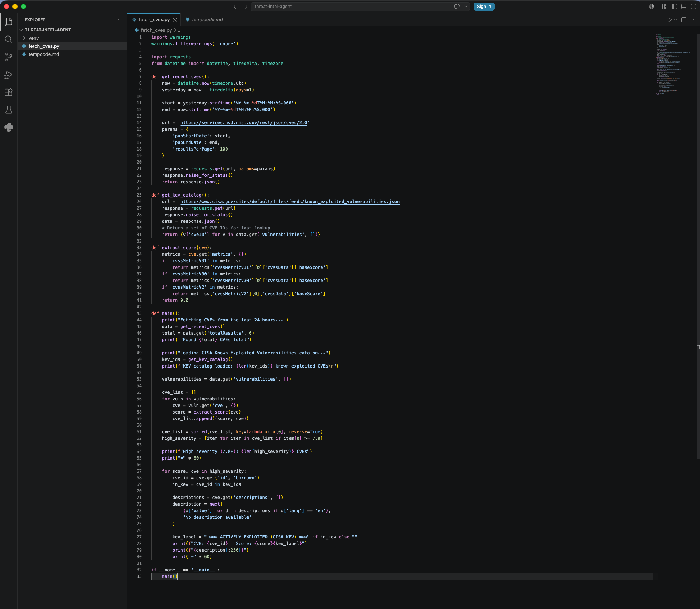Click the 'def main():' definition line
The image size is (700, 609).
[x=166, y=313]
